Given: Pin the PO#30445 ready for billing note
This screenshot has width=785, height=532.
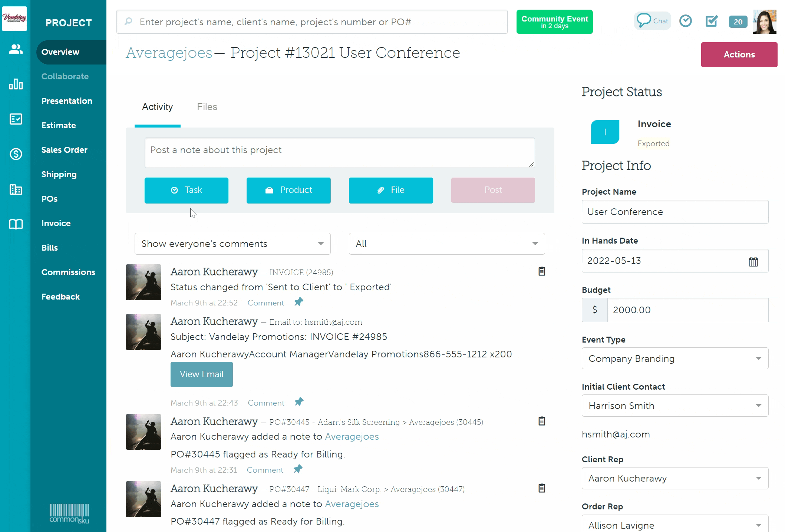Looking at the screenshot, I should [298, 469].
